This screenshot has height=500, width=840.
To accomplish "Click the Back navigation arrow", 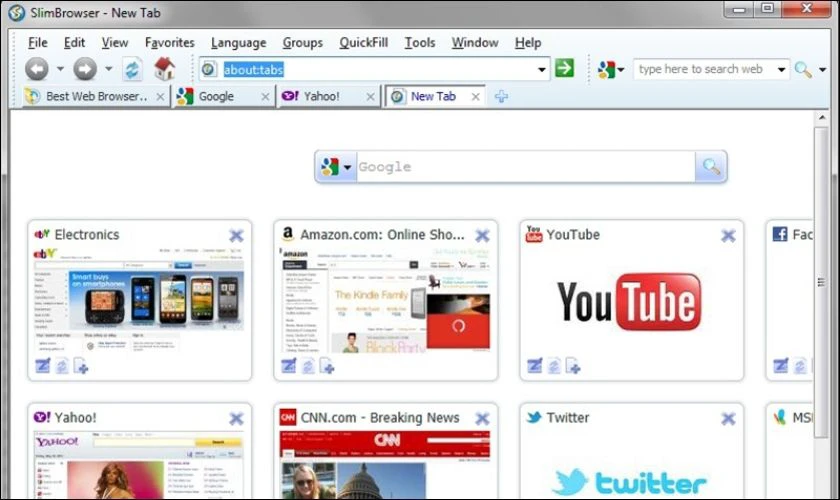I will pyautogui.click(x=36, y=69).
